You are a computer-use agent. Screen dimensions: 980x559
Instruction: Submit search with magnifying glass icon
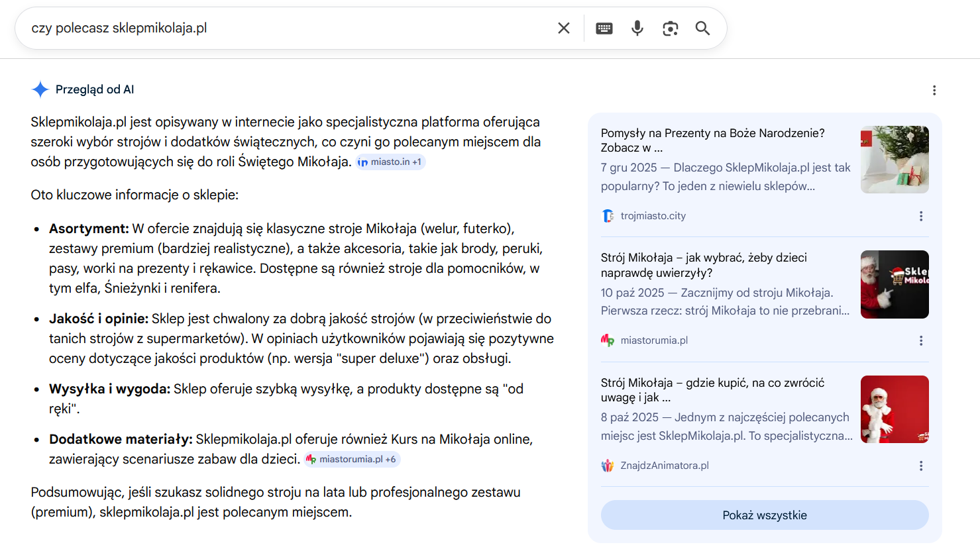(x=702, y=28)
